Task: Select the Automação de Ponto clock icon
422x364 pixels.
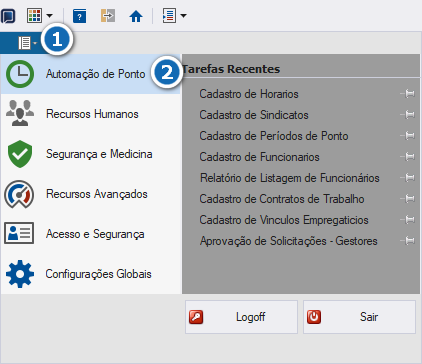Action: (x=20, y=74)
